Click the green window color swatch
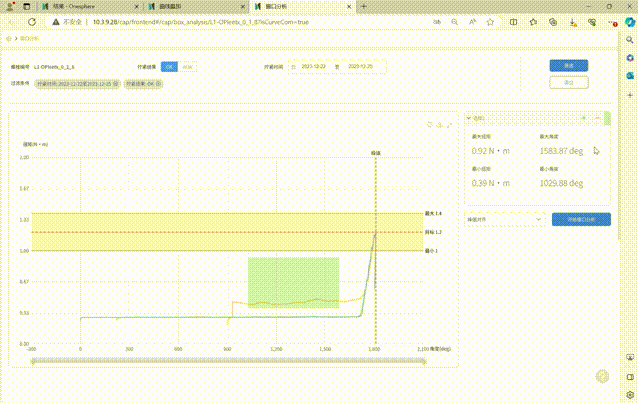 [607, 118]
